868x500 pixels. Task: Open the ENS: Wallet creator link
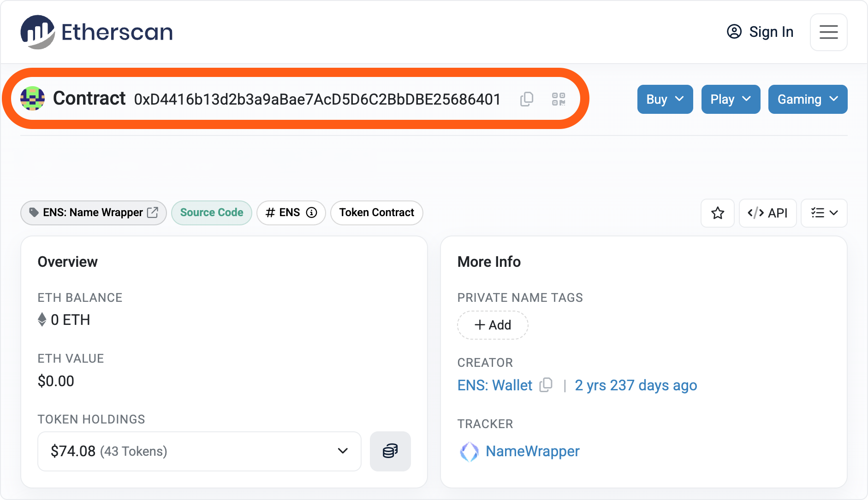[495, 385]
